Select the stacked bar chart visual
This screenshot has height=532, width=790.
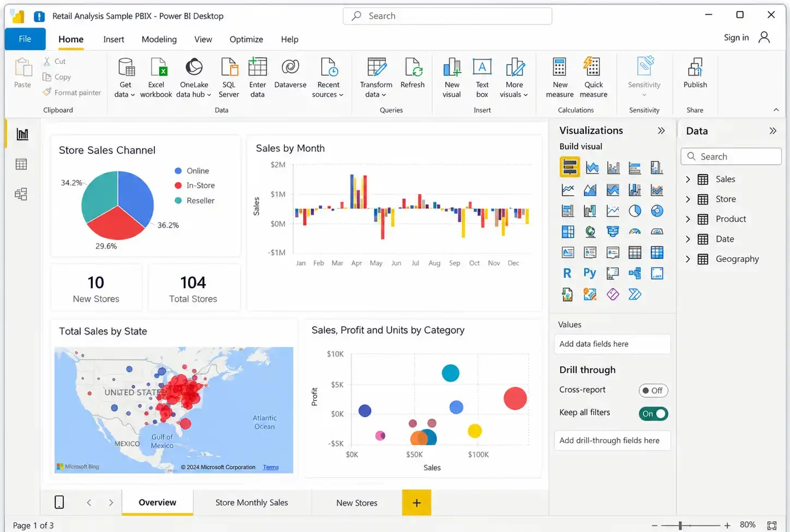[570, 167]
